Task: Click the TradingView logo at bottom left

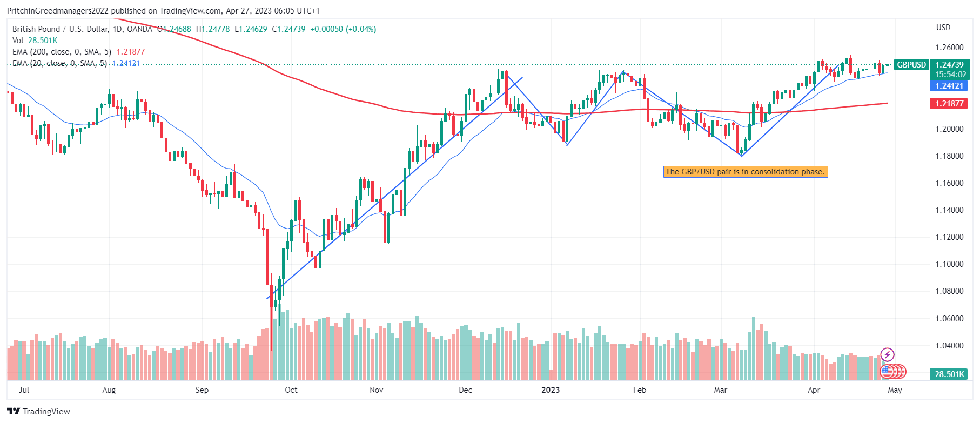Action: click(x=38, y=411)
